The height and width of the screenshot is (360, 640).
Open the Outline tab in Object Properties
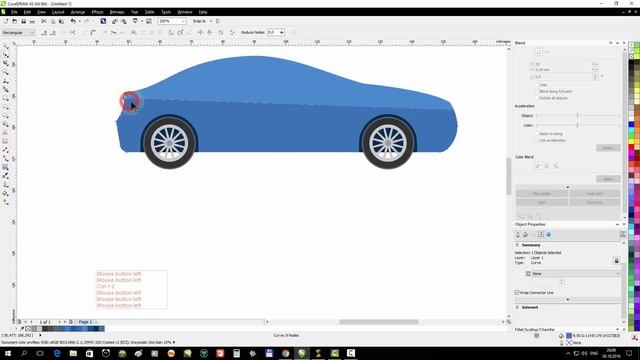pos(518,235)
